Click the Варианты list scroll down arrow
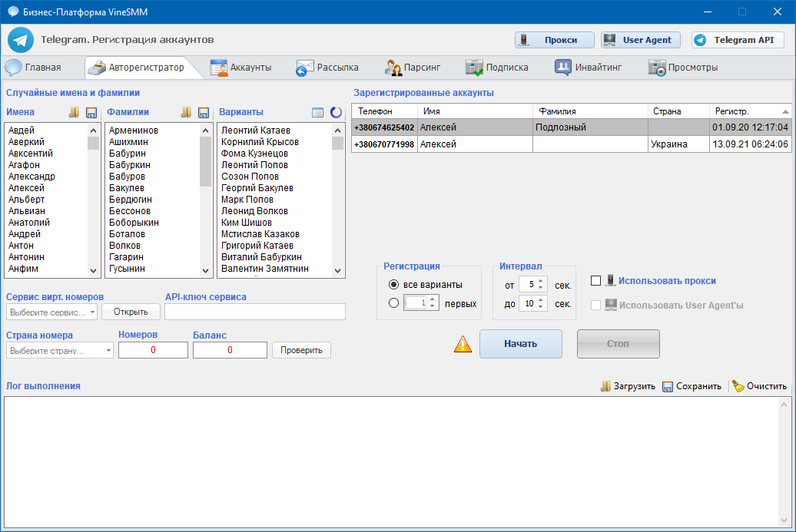 [x=337, y=271]
